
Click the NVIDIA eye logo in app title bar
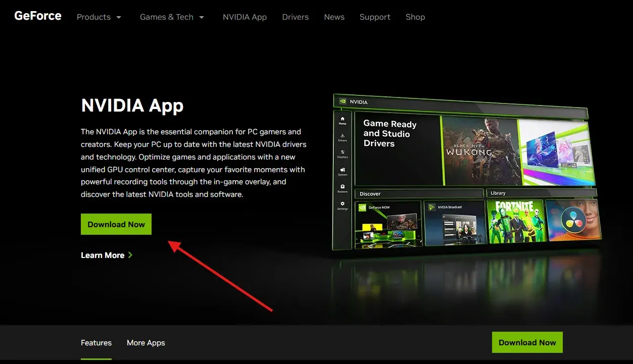tap(342, 101)
